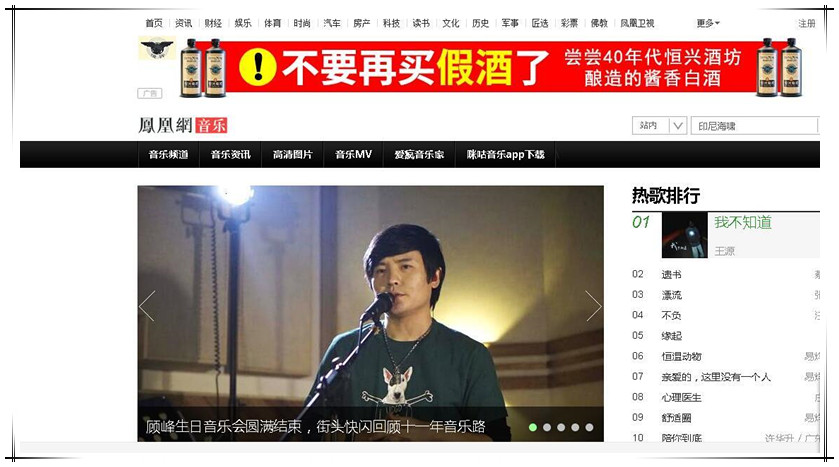Select the first green carousel dot
This screenshot has width=839, height=467.
(x=533, y=427)
